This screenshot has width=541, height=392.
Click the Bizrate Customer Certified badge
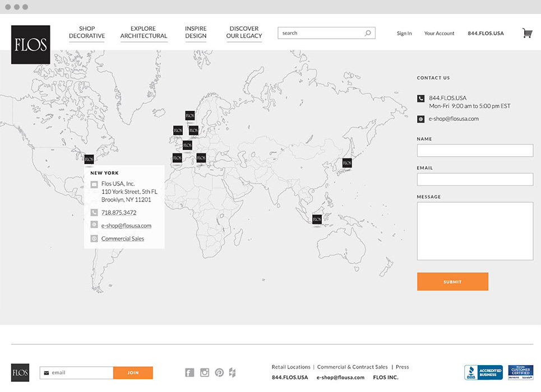click(x=521, y=372)
